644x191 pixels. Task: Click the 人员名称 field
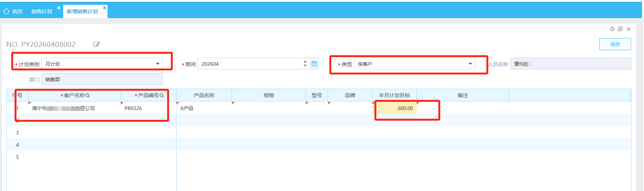571,64
